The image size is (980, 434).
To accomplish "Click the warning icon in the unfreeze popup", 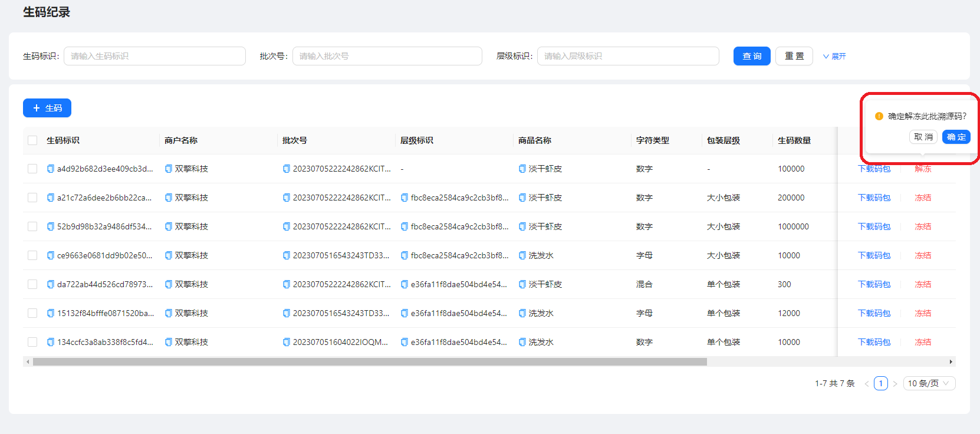I will click(879, 116).
